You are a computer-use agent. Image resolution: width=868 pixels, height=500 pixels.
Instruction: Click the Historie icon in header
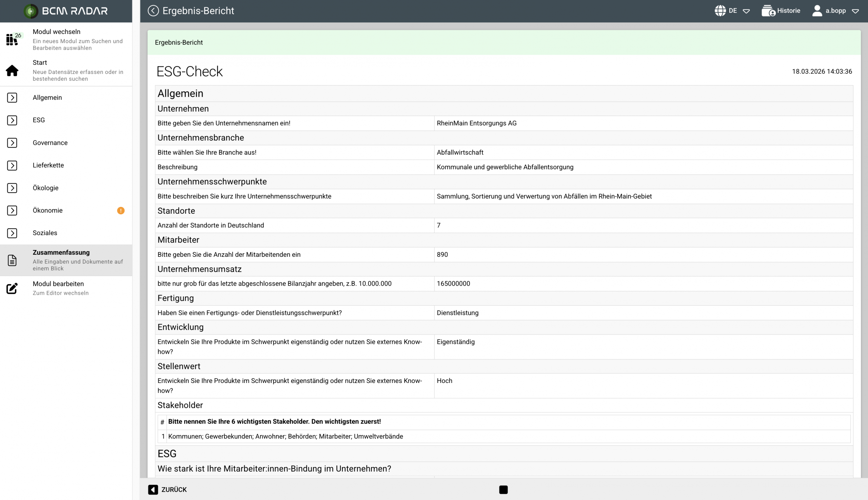coord(768,11)
